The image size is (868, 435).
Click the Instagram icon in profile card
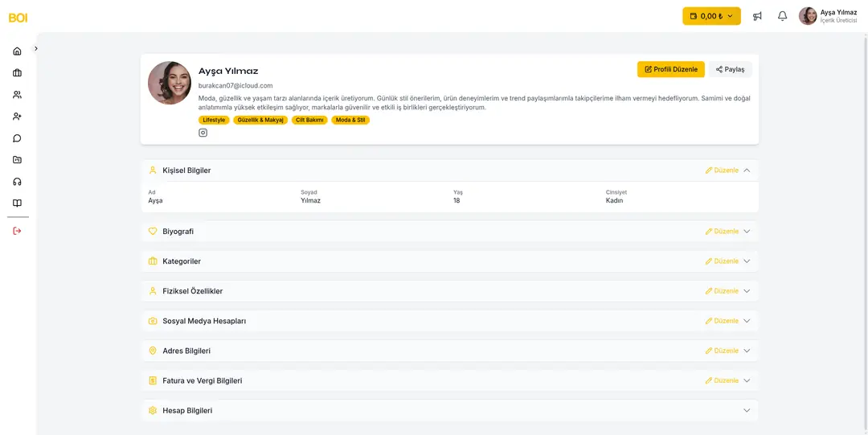click(203, 133)
